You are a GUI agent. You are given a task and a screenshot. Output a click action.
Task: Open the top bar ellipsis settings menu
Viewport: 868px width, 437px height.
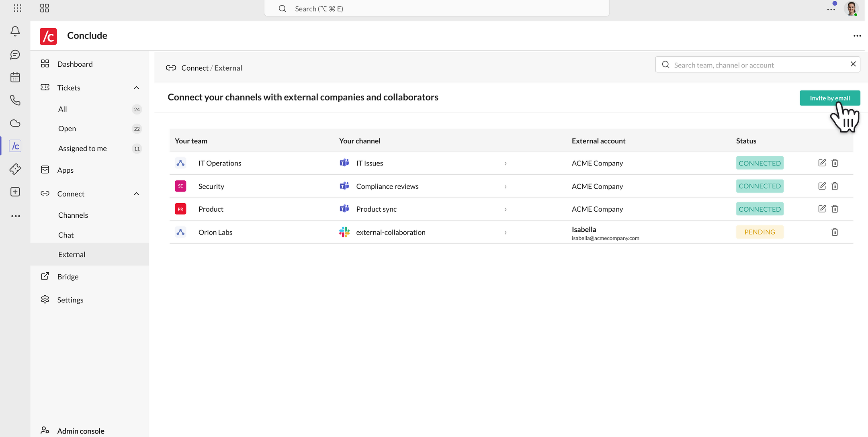[x=831, y=9]
